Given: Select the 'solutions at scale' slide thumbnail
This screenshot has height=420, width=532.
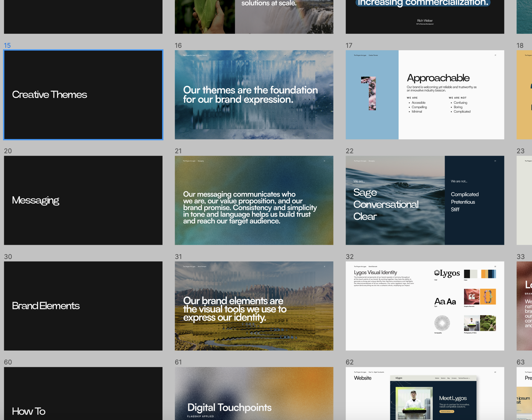Looking at the screenshot, I should pos(254,17).
